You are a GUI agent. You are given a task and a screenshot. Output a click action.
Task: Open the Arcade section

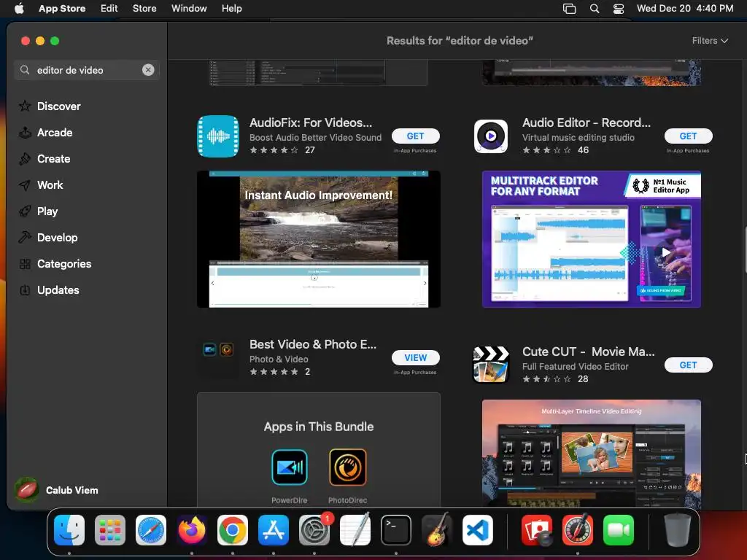[45, 133]
